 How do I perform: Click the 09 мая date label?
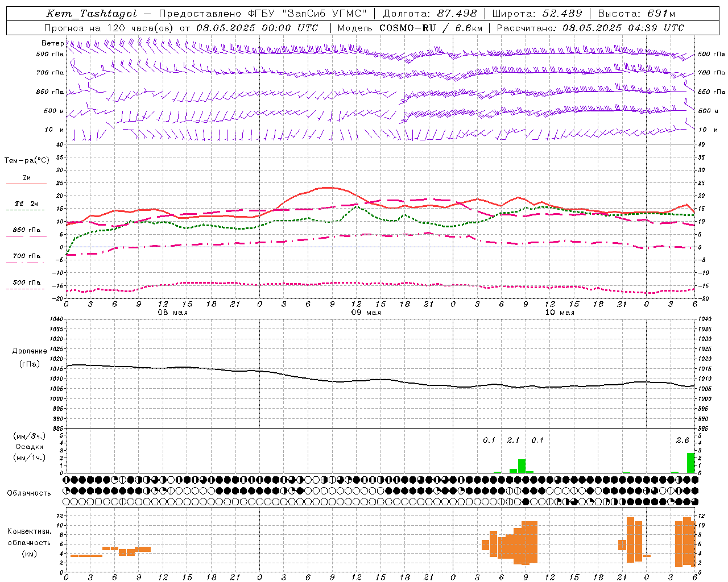click(x=366, y=313)
